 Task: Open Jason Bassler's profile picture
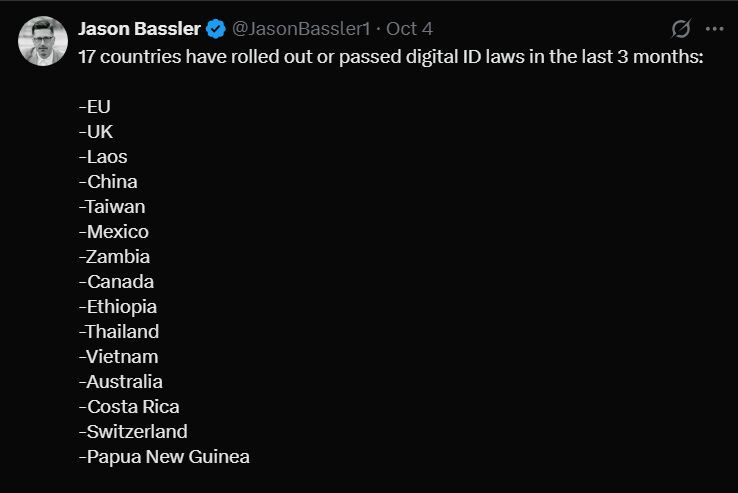click(43, 41)
